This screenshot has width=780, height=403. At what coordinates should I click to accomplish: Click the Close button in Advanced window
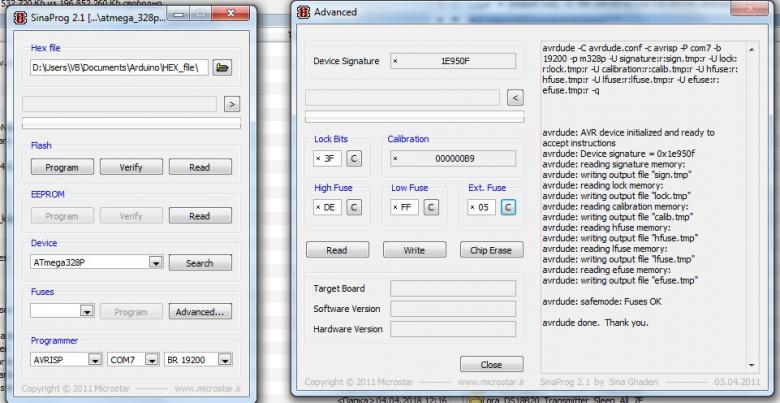tap(491, 364)
